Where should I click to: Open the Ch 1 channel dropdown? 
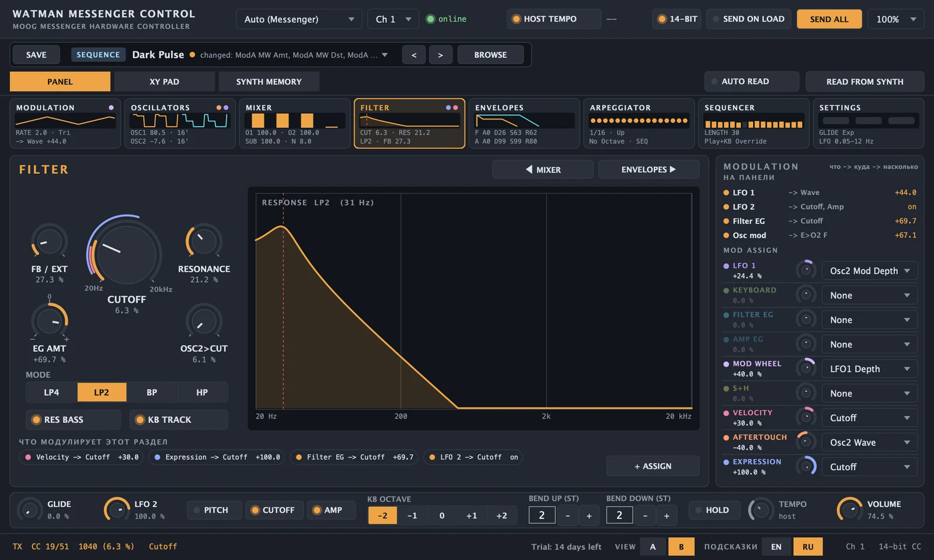(393, 19)
